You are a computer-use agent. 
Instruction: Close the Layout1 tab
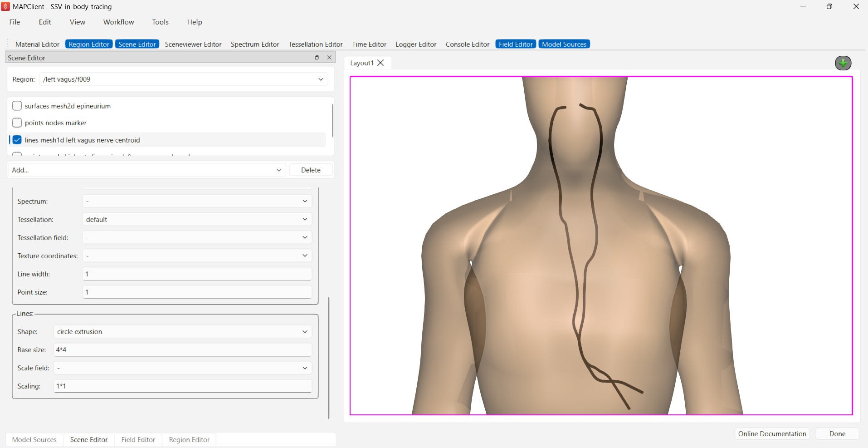point(380,63)
